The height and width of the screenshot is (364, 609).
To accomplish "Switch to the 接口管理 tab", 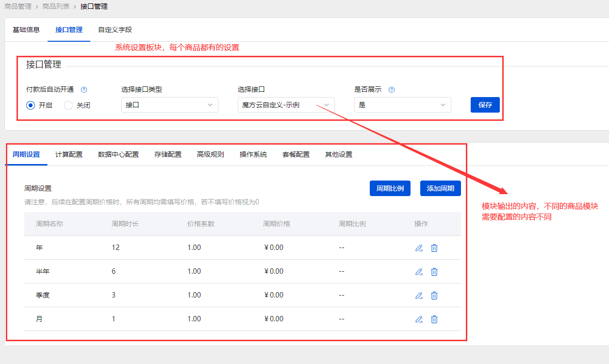I will (x=69, y=30).
